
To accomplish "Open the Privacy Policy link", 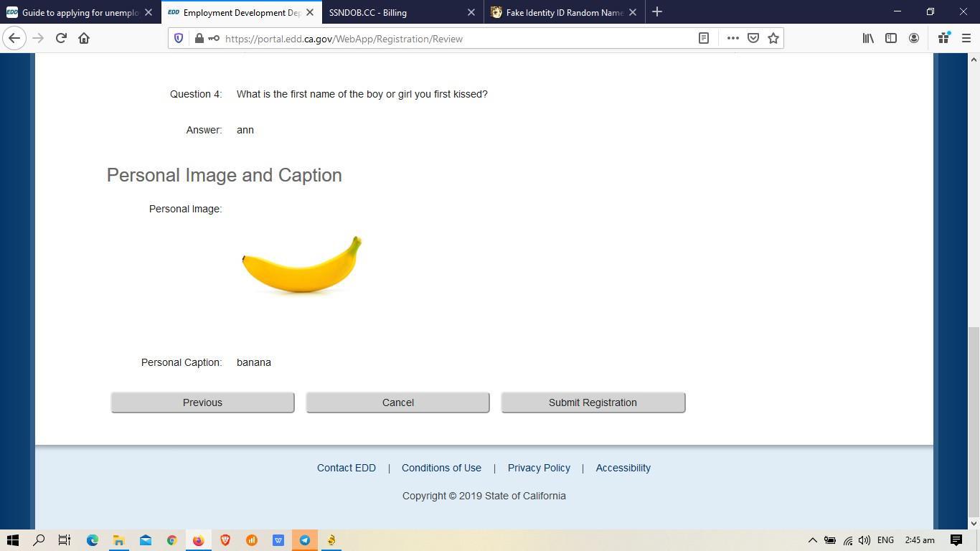I will pos(539,468).
